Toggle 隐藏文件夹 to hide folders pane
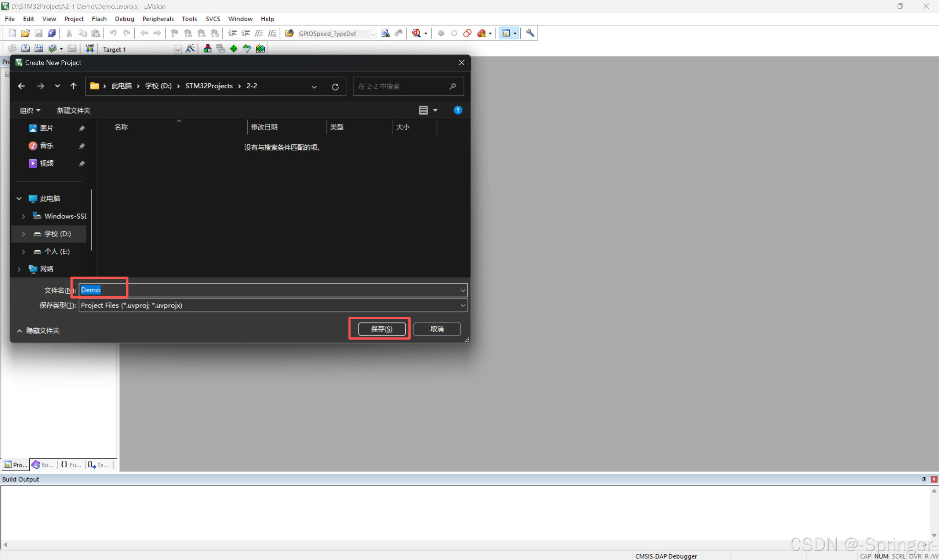The height and width of the screenshot is (560, 939). (38, 330)
